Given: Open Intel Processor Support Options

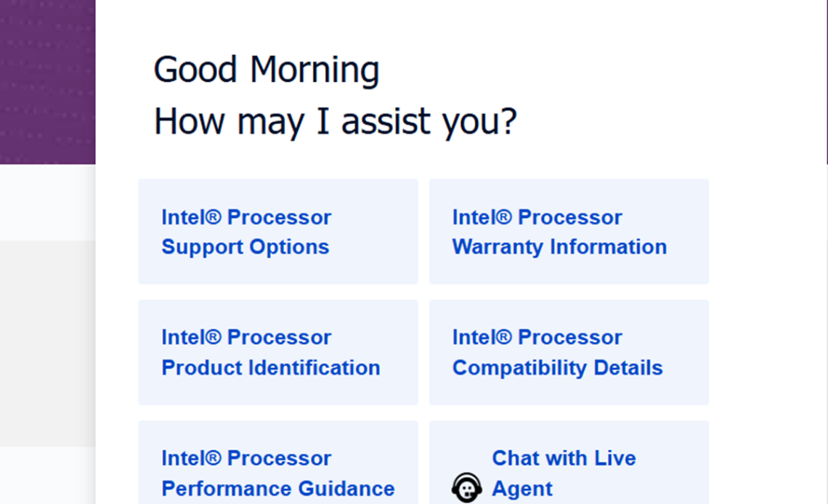Looking at the screenshot, I should click(277, 232).
